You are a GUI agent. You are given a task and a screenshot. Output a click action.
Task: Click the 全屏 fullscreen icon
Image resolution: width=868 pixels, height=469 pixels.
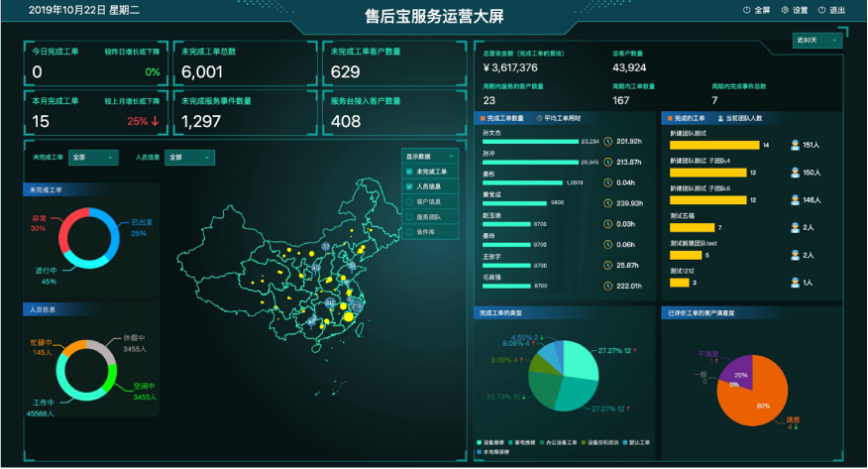[746, 10]
